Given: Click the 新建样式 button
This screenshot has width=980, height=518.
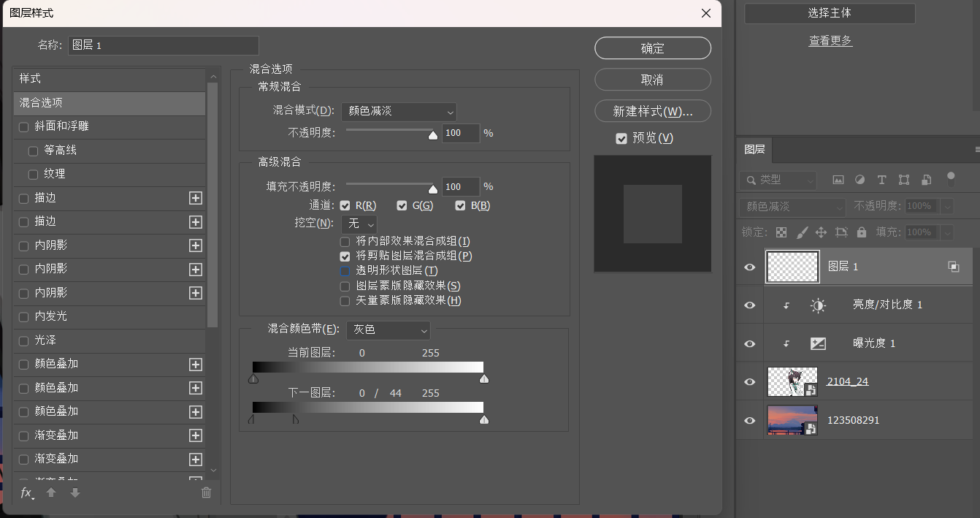Looking at the screenshot, I should pyautogui.click(x=653, y=111).
